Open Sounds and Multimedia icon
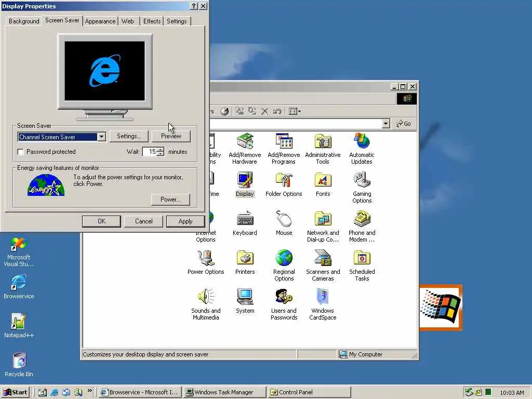Screen dimensions: 532x399 click(x=206, y=304)
